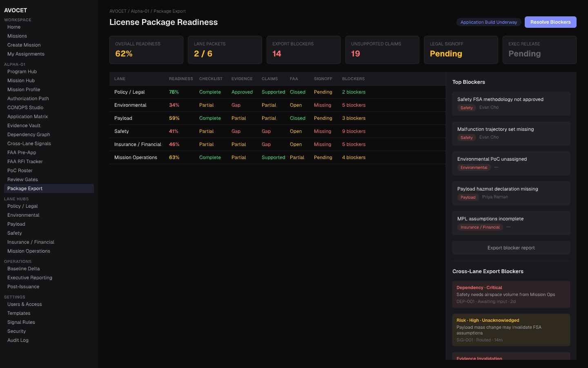Click the "2 blockers" cell
The image size is (588, 368).
(x=354, y=92)
